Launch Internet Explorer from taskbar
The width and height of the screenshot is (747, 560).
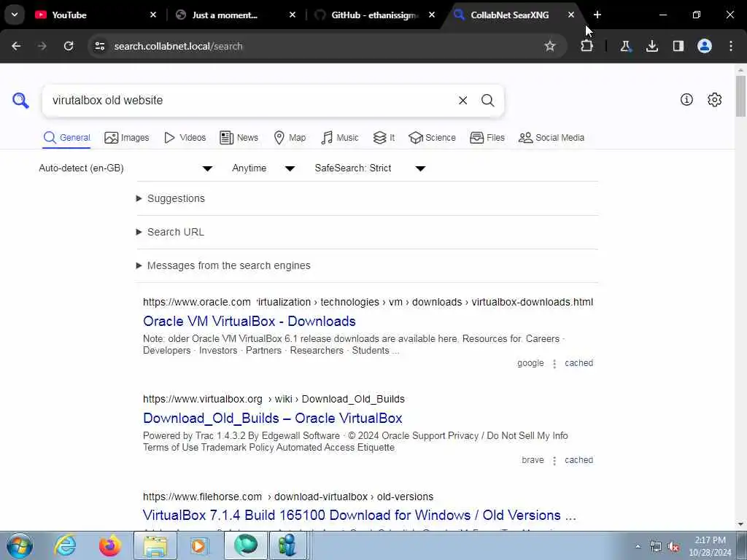(x=65, y=545)
